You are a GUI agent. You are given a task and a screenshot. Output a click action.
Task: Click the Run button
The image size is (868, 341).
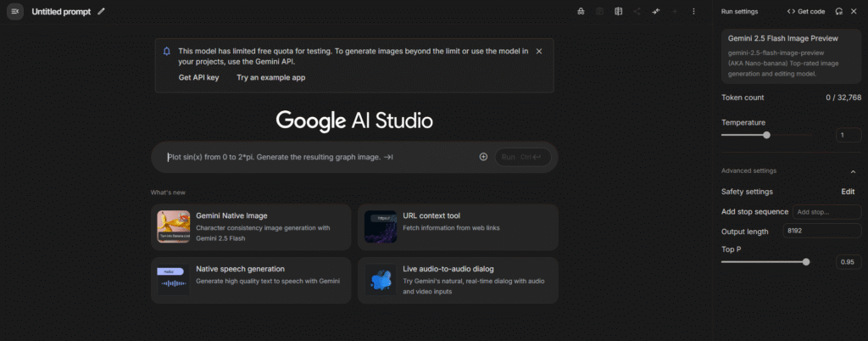522,157
